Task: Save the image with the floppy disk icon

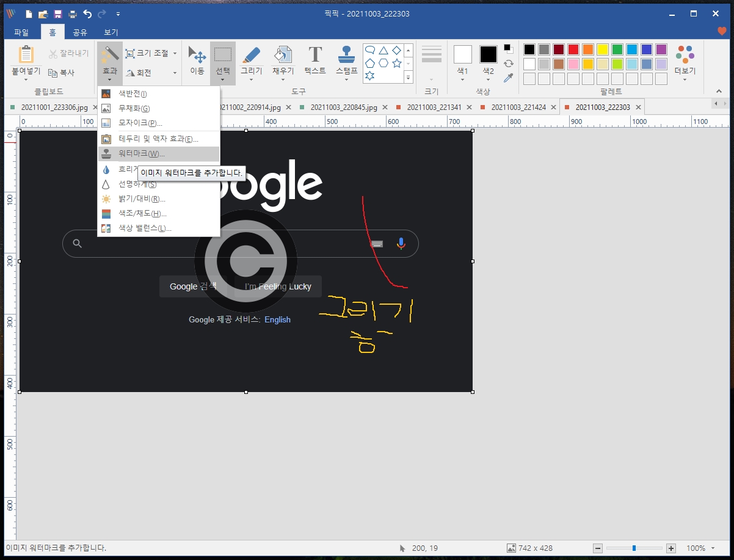Action: tap(57, 14)
